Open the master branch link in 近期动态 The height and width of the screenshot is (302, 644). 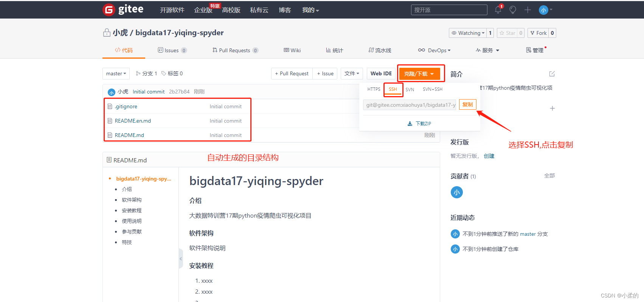pos(528,234)
